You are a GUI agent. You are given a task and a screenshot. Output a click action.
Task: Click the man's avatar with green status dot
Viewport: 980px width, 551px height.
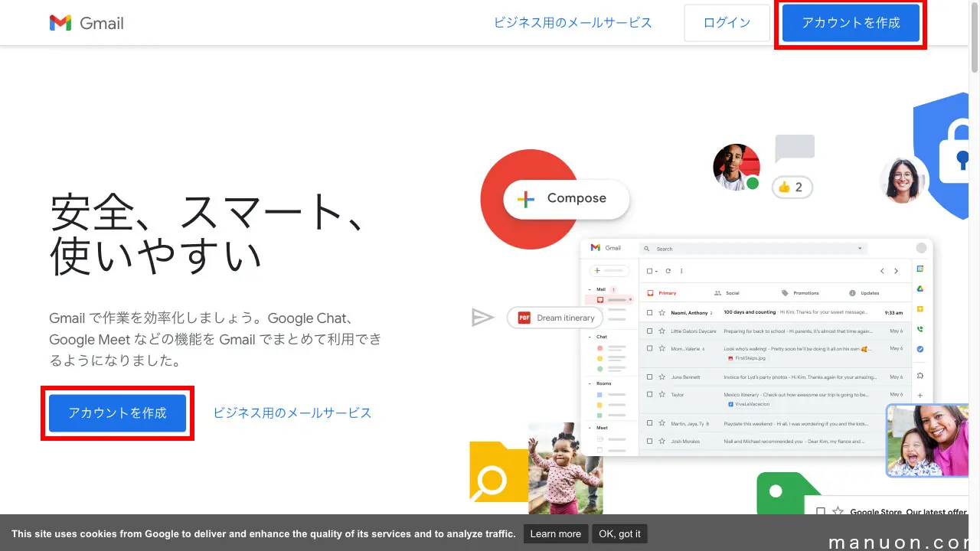click(737, 167)
